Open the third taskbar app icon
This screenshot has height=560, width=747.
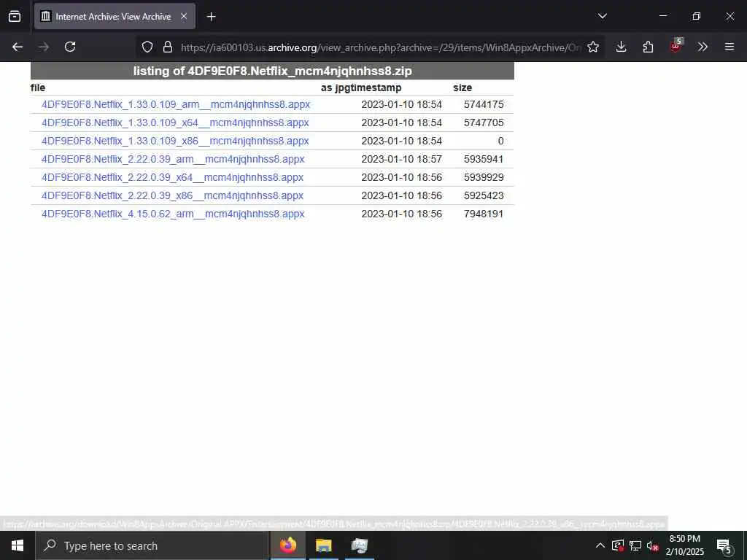pyautogui.click(x=359, y=545)
